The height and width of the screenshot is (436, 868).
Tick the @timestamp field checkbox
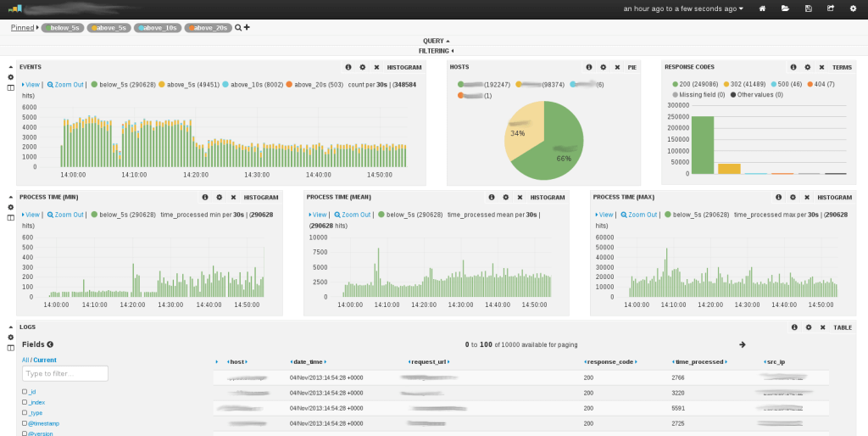25,422
